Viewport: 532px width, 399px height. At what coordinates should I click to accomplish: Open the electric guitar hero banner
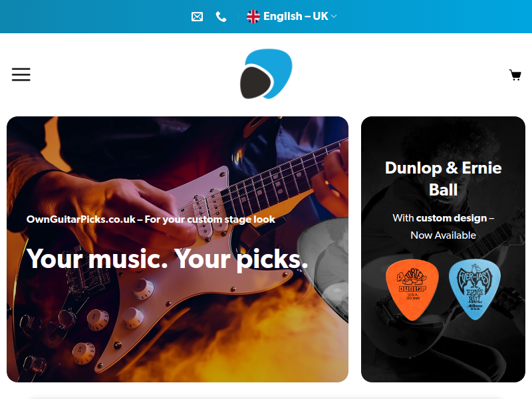click(178, 249)
